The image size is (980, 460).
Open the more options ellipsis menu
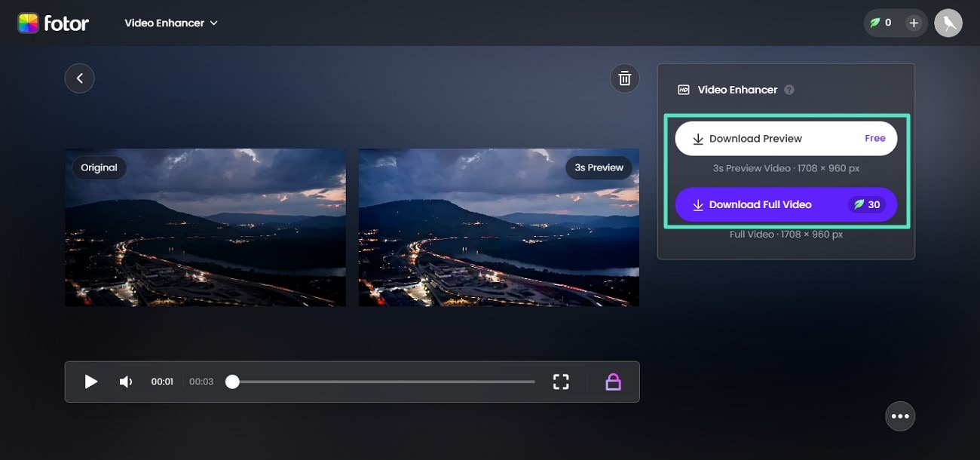(900, 416)
